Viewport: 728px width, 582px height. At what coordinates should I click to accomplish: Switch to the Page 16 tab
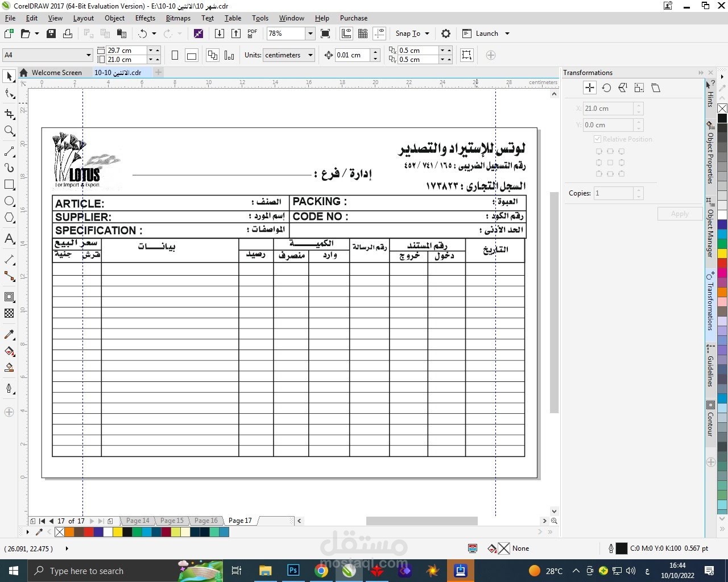(206, 521)
